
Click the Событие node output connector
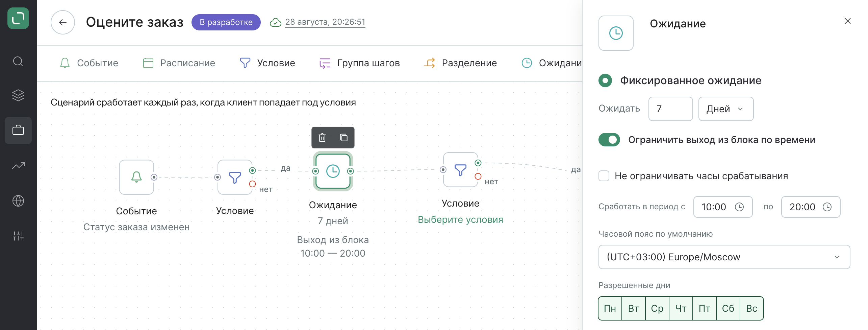(x=154, y=177)
